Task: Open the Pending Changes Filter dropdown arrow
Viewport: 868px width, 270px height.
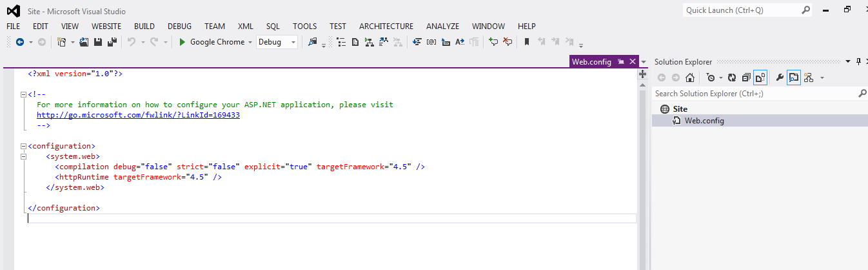Action: click(x=721, y=78)
